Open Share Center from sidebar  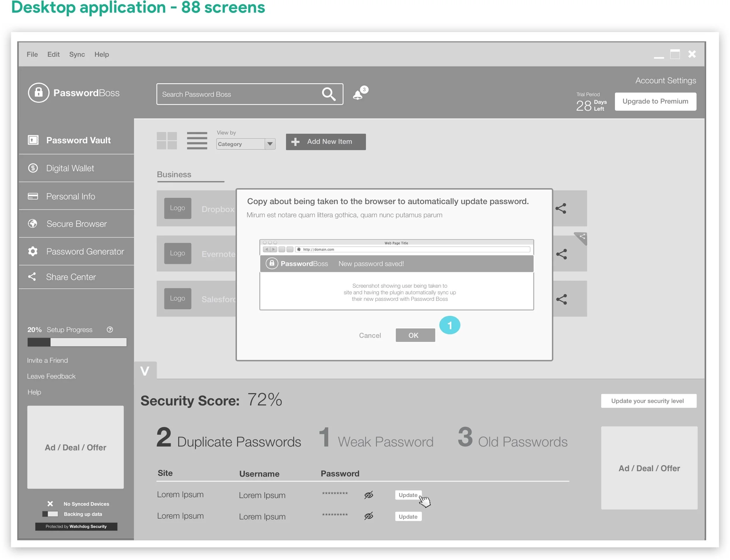(x=77, y=277)
